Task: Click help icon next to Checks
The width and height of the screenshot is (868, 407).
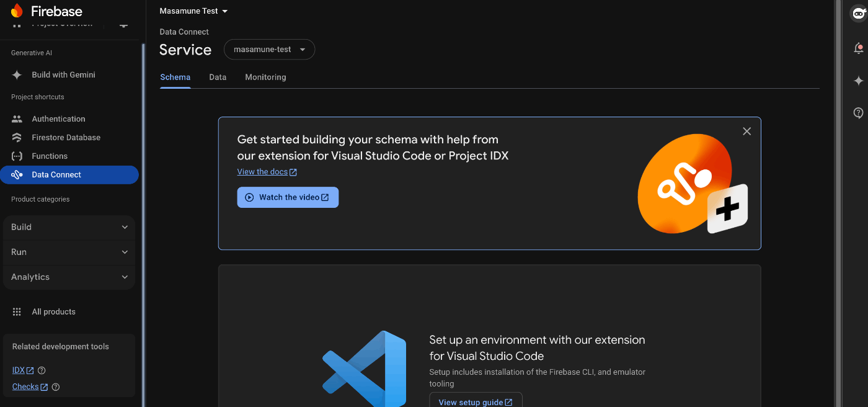Action: coord(56,387)
